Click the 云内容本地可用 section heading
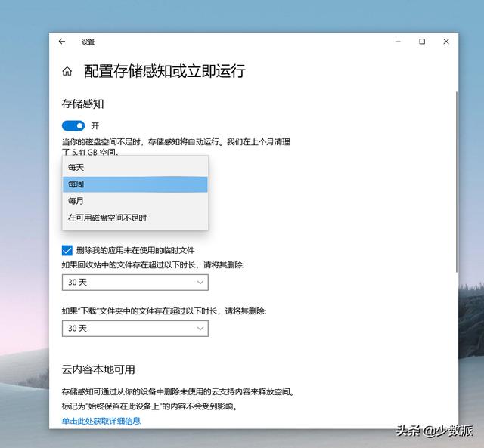This screenshot has width=484, height=448. tap(98, 369)
